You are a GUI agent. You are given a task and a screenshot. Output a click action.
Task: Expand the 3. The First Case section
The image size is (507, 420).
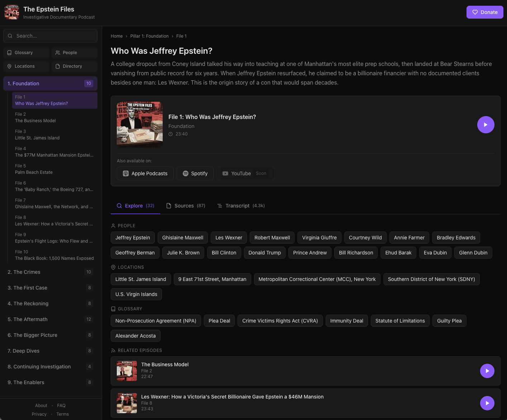point(50,288)
